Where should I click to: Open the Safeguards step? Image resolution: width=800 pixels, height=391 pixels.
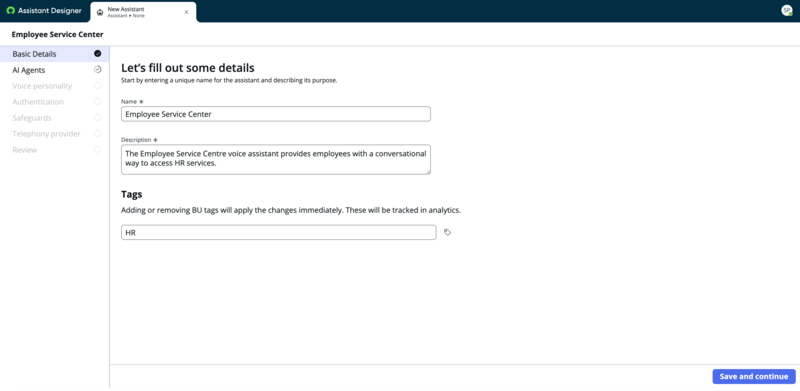click(55, 117)
